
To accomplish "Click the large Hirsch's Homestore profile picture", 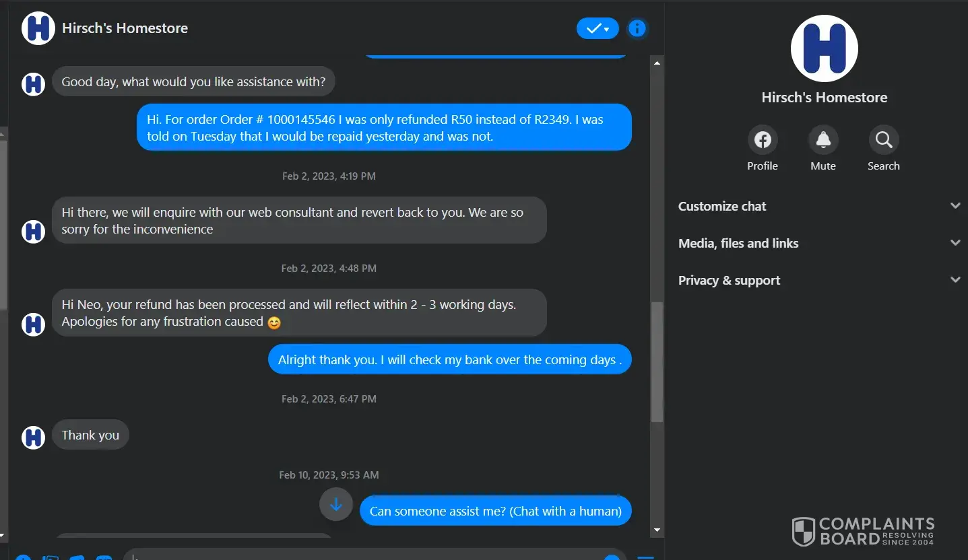I will pos(824,48).
